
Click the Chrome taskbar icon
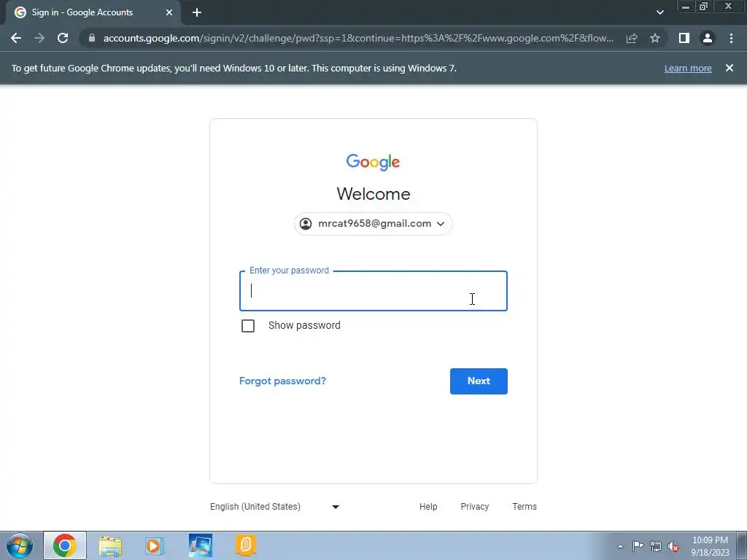click(65, 545)
